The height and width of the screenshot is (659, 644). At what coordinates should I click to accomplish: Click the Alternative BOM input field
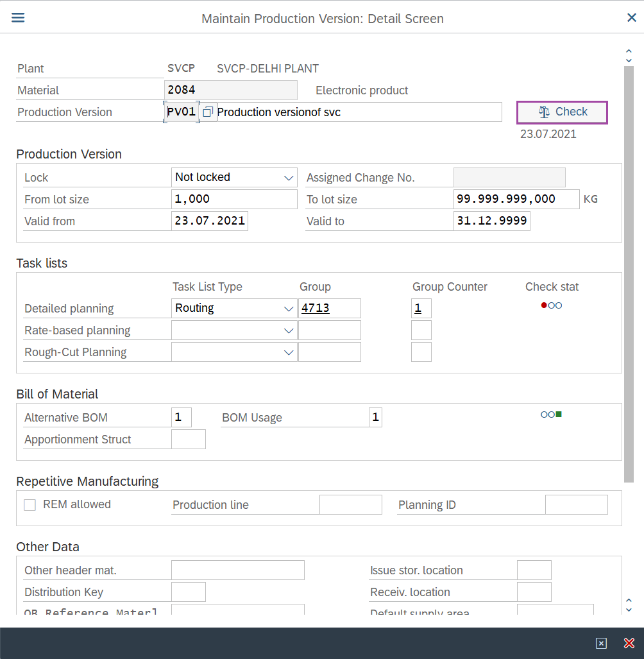tap(181, 418)
